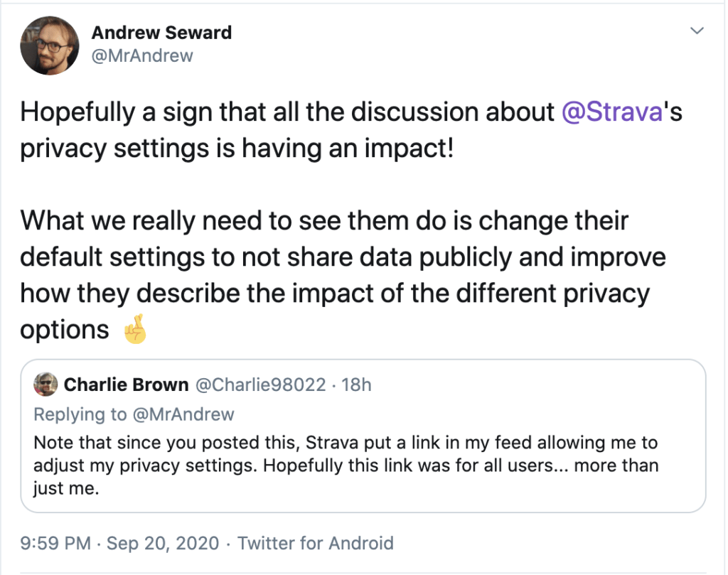Click the 18h timestamp on quoted tweet
The image size is (728, 575).
(x=356, y=385)
